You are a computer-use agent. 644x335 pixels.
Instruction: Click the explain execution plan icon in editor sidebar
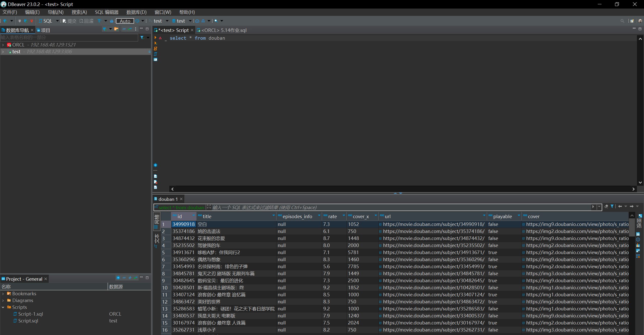click(x=155, y=54)
